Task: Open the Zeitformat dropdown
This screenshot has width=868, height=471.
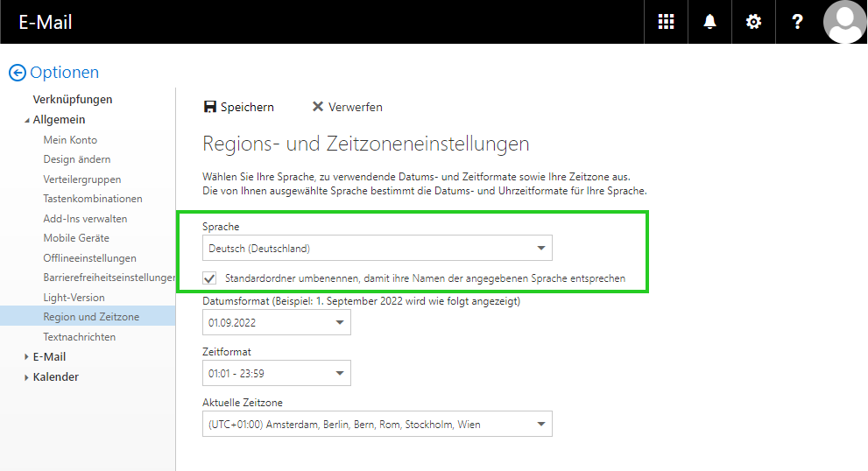Action: (276, 374)
